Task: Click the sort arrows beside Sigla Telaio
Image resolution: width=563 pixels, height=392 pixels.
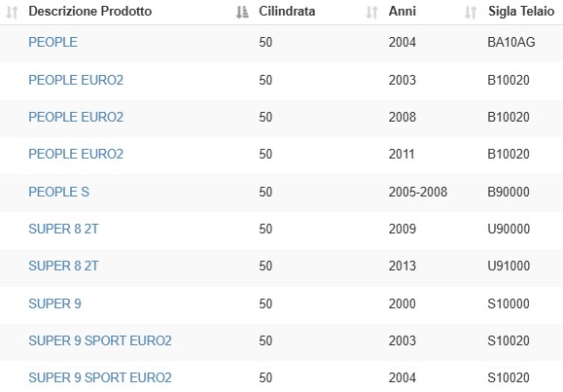Action: 471,13
